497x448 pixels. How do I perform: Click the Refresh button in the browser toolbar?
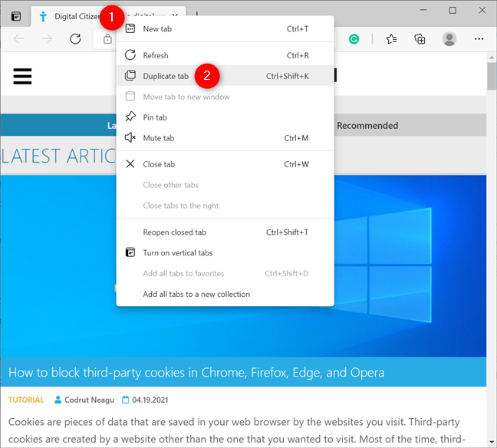pyautogui.click(x=75, y=39)
